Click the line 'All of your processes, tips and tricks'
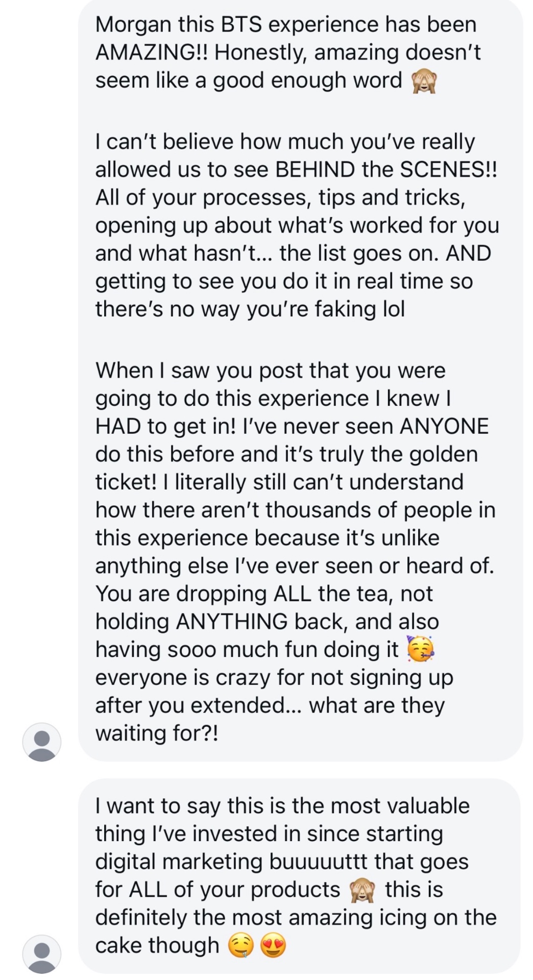The image size is (533, 980). pos(280,198)
